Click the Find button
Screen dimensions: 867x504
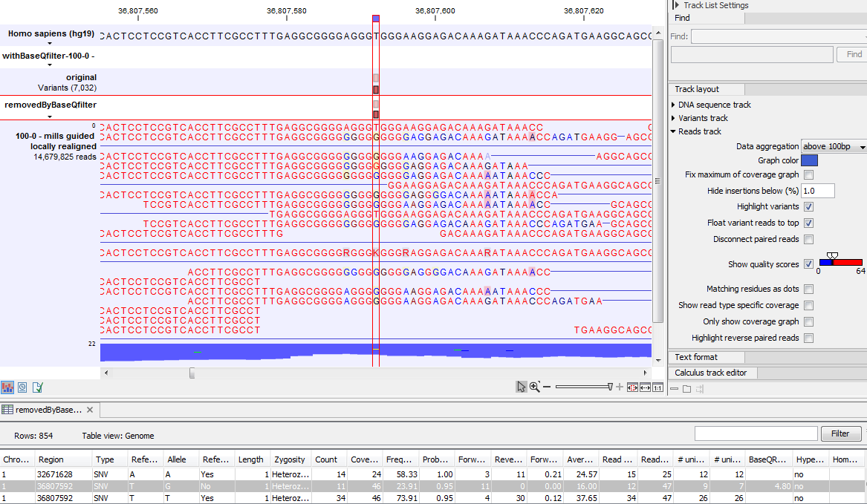coord(851,53)
